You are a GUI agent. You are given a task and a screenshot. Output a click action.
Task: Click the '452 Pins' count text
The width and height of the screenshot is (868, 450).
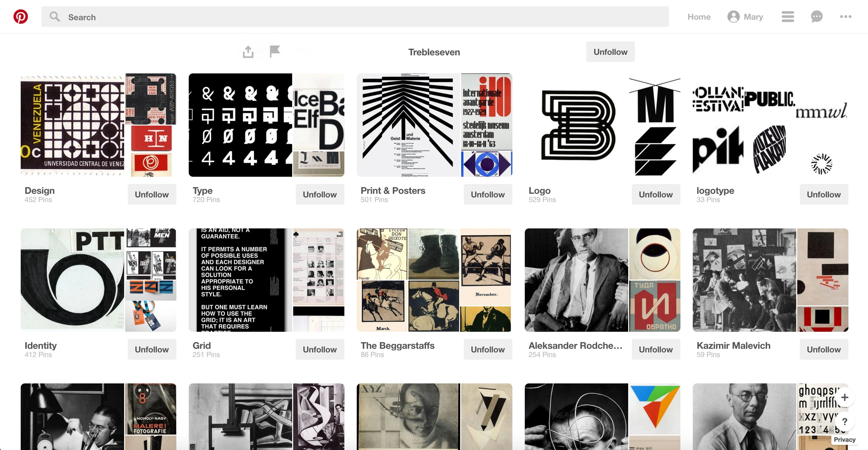tap(38, 200)
